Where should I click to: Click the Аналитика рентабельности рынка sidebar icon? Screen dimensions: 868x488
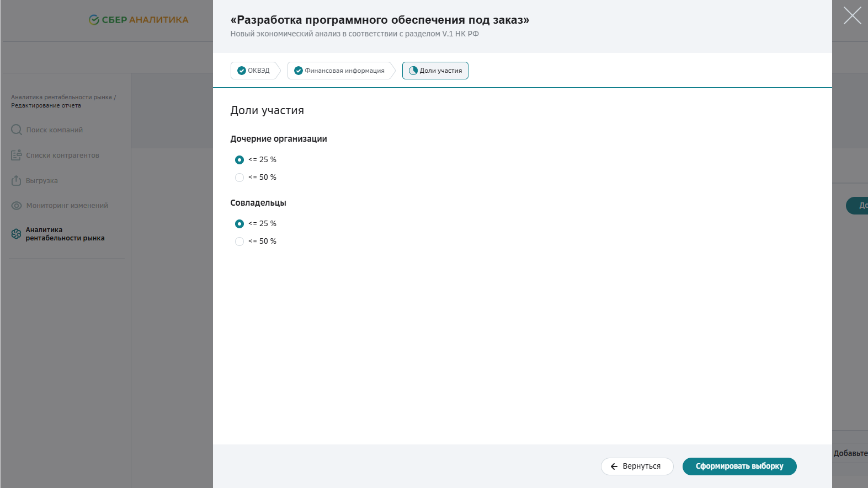(17, 234)
